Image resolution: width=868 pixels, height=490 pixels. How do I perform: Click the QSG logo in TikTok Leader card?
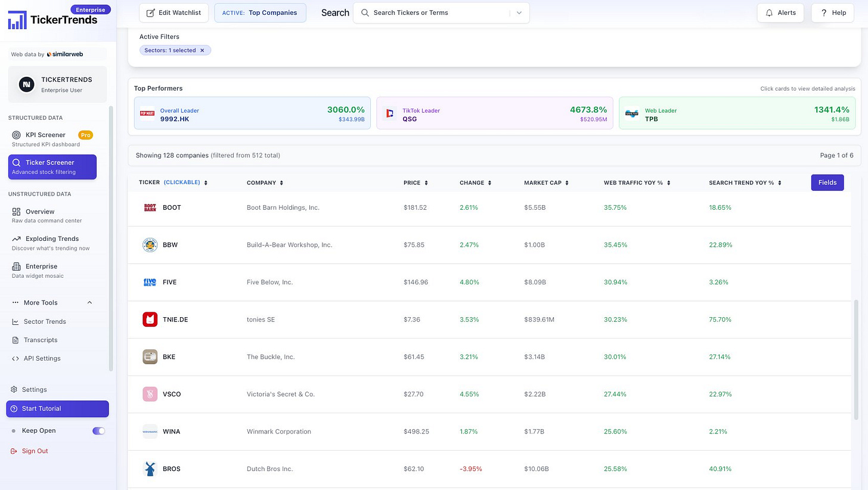click(x=390, y=113)
